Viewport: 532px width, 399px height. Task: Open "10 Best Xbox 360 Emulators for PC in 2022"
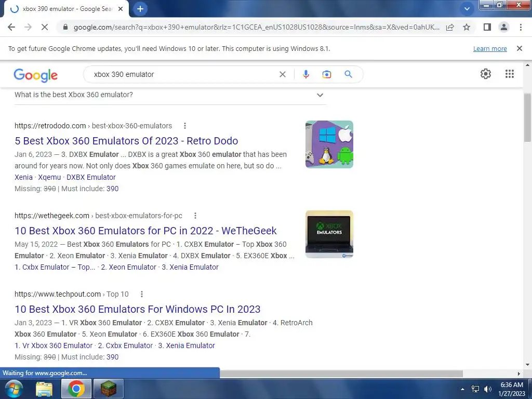coord(145,231)
